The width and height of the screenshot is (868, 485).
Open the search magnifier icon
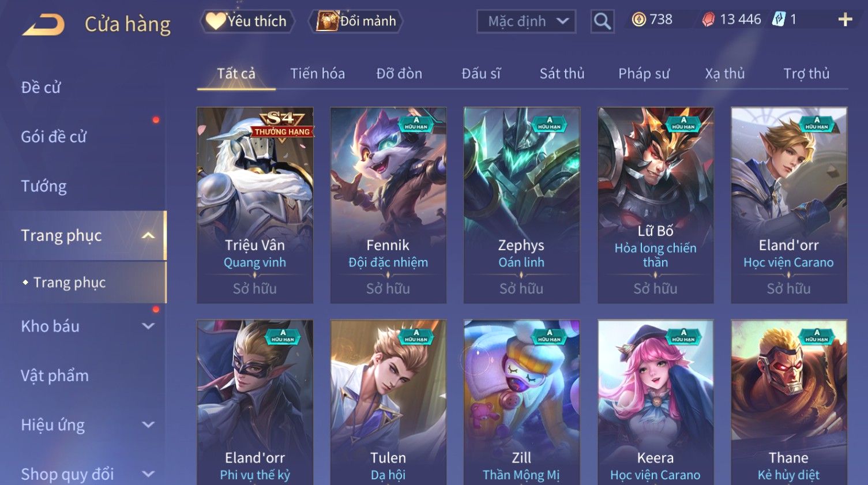602,21
